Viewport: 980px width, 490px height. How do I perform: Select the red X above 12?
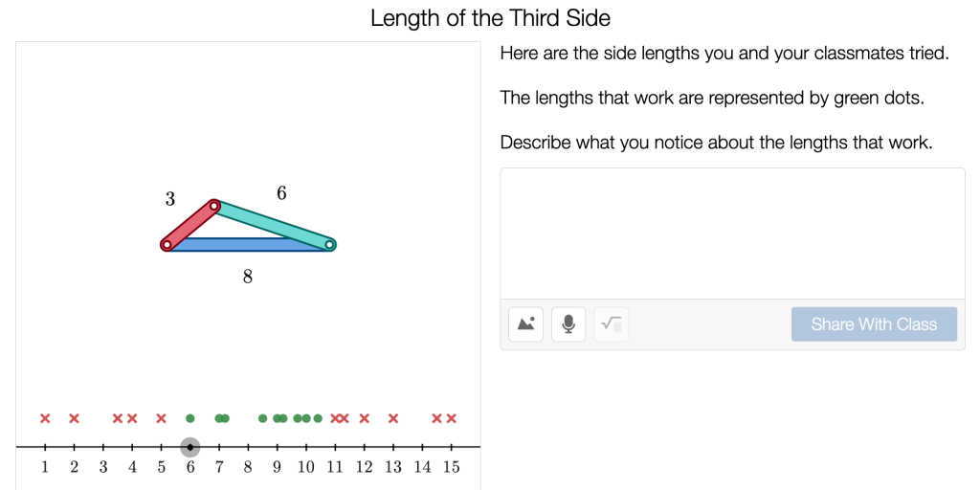(364, 418)
